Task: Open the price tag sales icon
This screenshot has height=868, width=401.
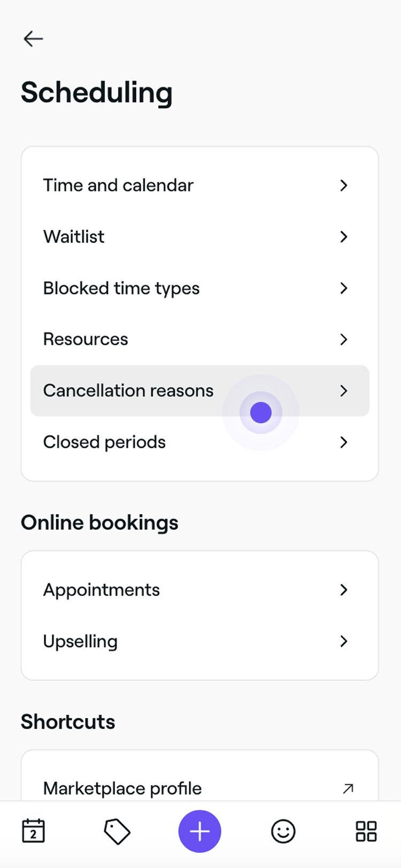Action: coord(117,831)
